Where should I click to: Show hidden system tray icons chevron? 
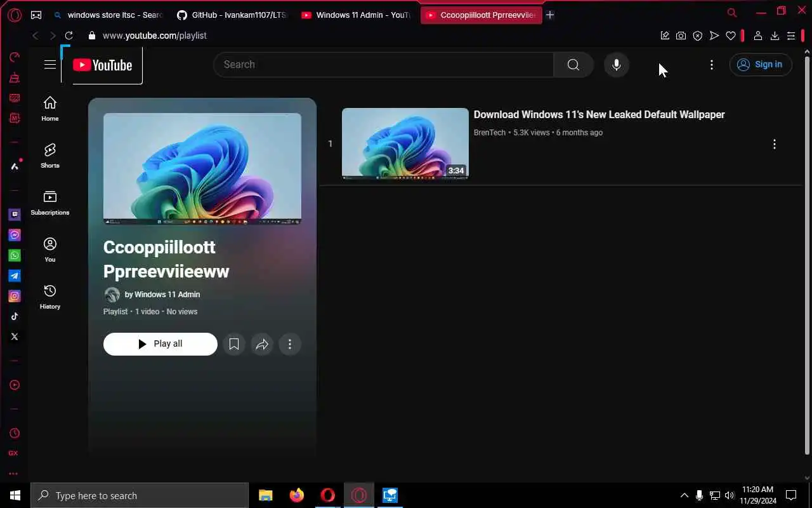pos(684,495)
